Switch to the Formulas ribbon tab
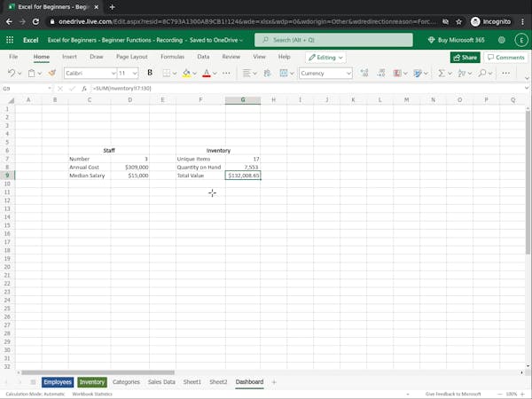Image resolution: width=532 pixels, height=399 pixels. tap(172, 57)
